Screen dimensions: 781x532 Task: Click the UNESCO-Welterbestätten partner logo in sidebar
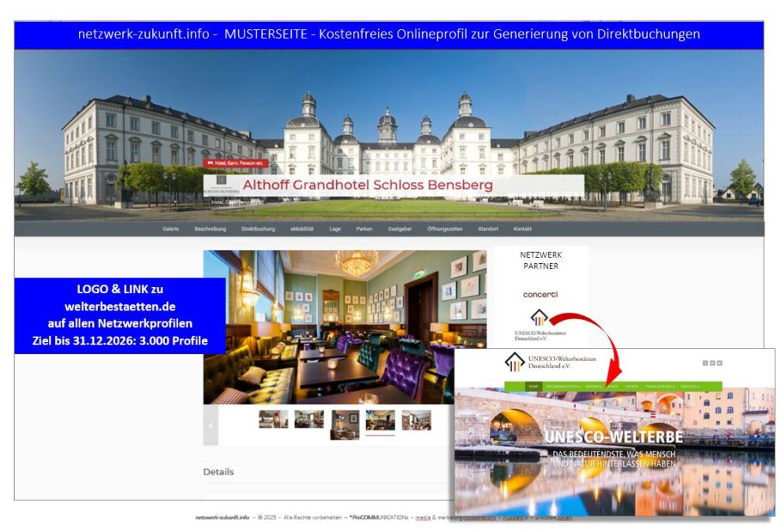pos(540,325)
